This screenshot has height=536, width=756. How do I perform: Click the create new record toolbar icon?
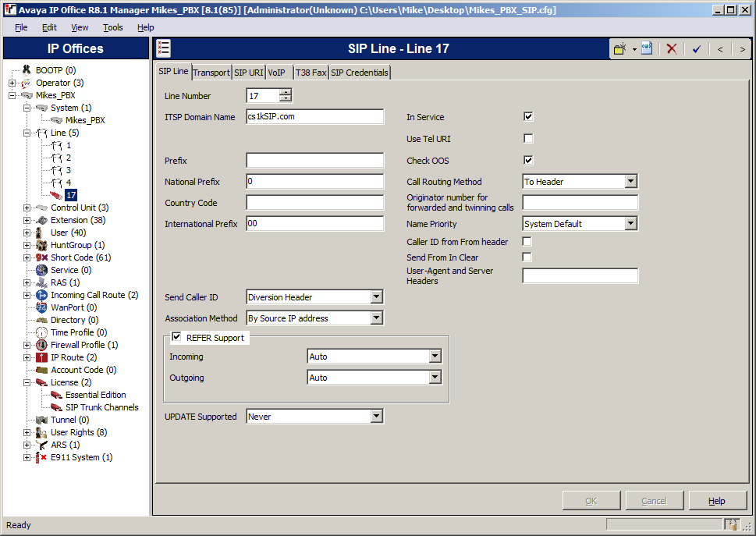point(620,48)
